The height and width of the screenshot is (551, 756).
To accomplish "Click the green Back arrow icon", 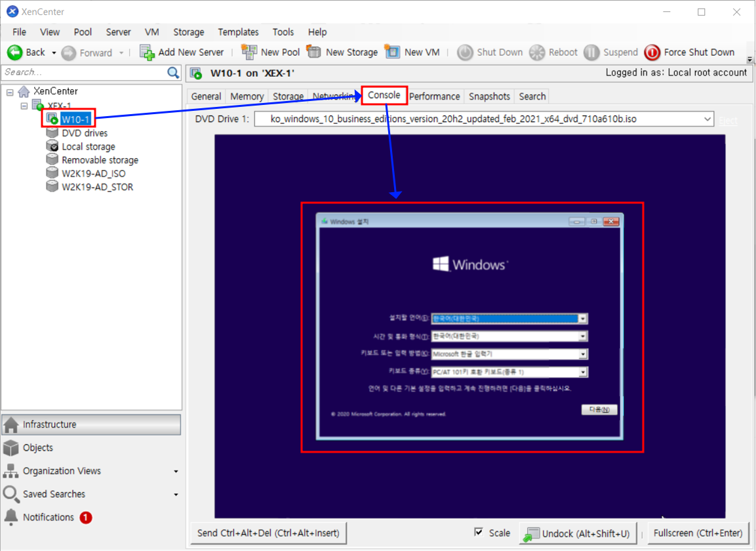I will tap(15, 52).
